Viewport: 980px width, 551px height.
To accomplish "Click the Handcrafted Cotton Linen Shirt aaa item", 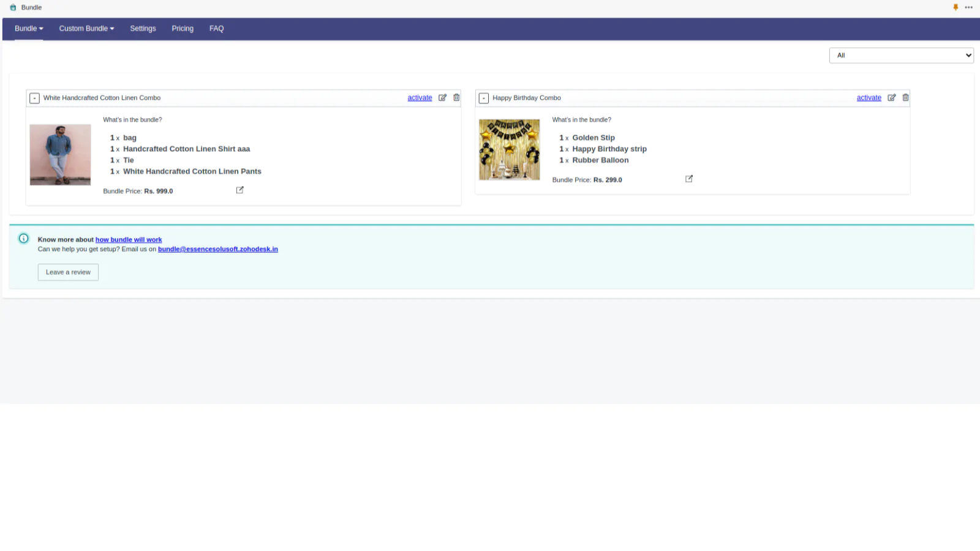I will [187, 149].
